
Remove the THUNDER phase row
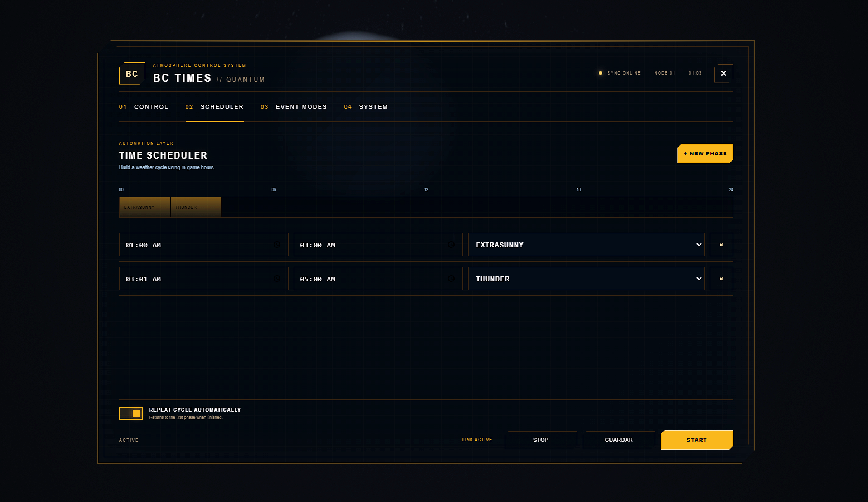pyautogui.click(x=721, y=279)
